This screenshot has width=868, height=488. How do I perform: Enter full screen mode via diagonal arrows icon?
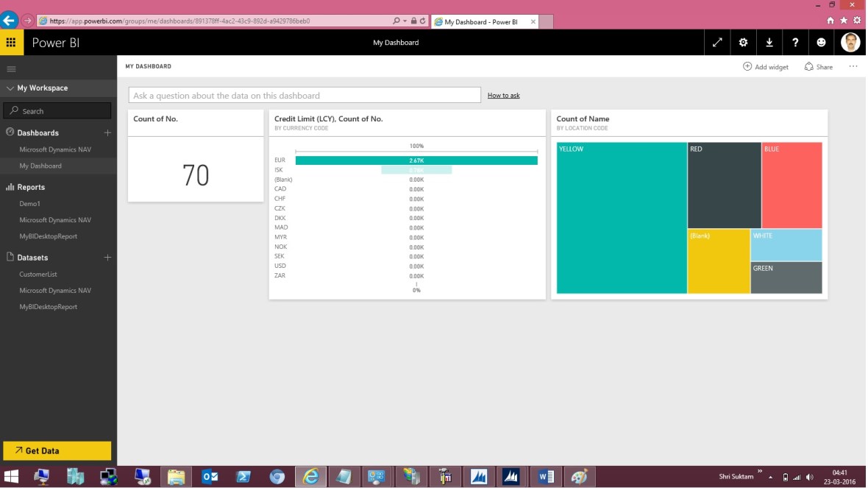pos(717,43)
